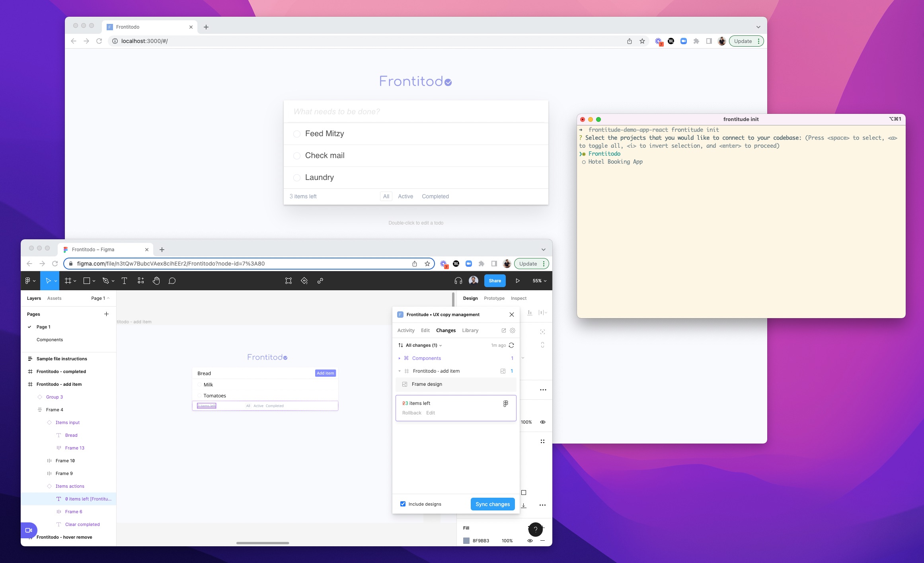The width and height of the screenshot is (924, 563).
Task: Click the comment tool icon
Action: (172, 281)
